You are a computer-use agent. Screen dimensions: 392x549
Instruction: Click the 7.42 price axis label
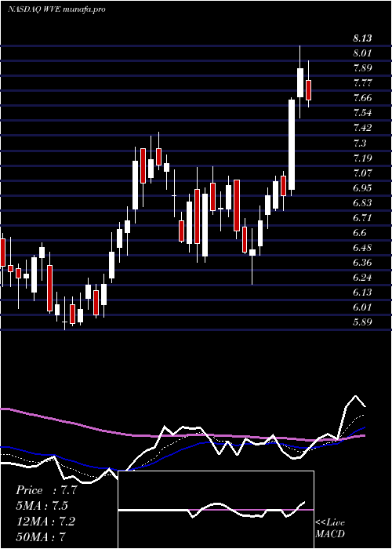click(362, 127)
